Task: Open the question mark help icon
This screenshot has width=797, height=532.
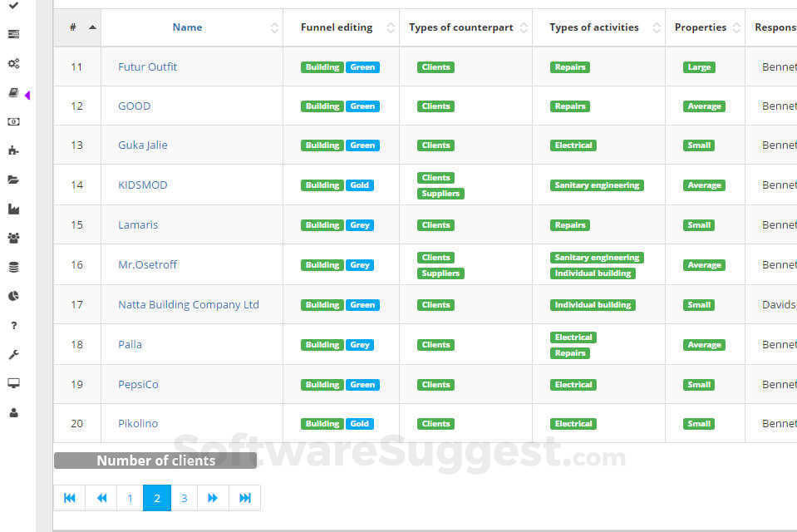Action: click(13, 325)
